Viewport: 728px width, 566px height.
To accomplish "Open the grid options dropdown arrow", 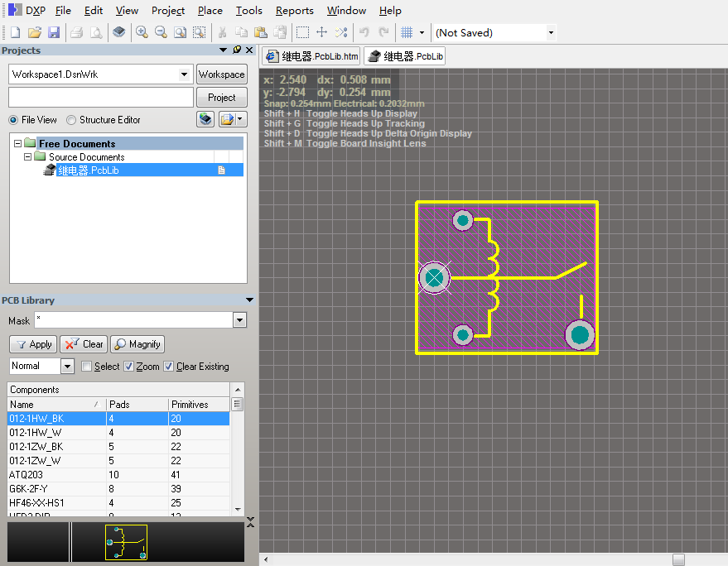I will pos(422,32).
